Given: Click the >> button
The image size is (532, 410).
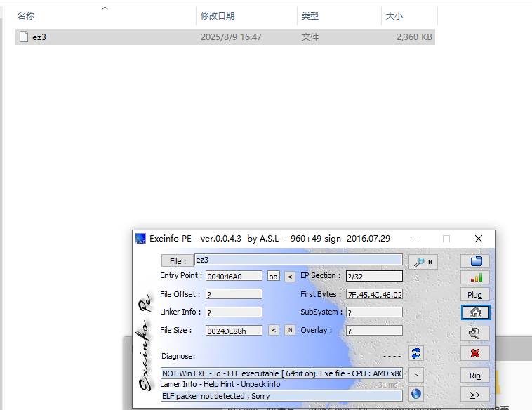Looking at the screenshot, I should coord(475,395).
